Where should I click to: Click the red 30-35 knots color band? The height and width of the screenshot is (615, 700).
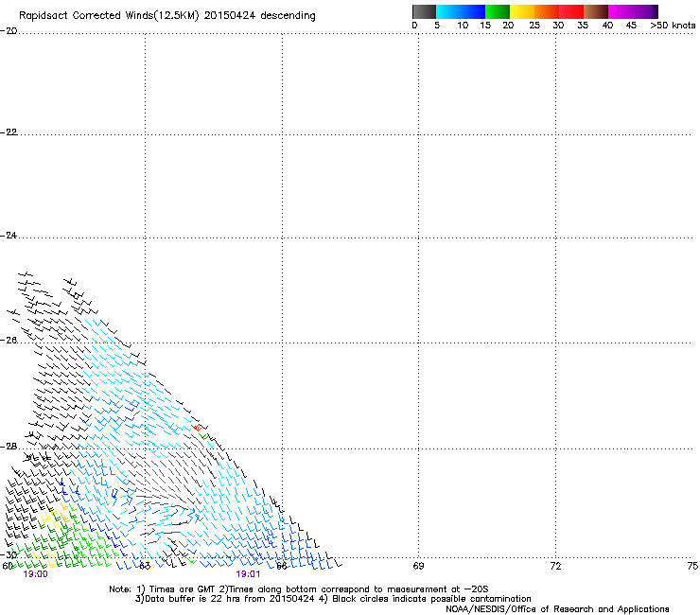point(571,11)
